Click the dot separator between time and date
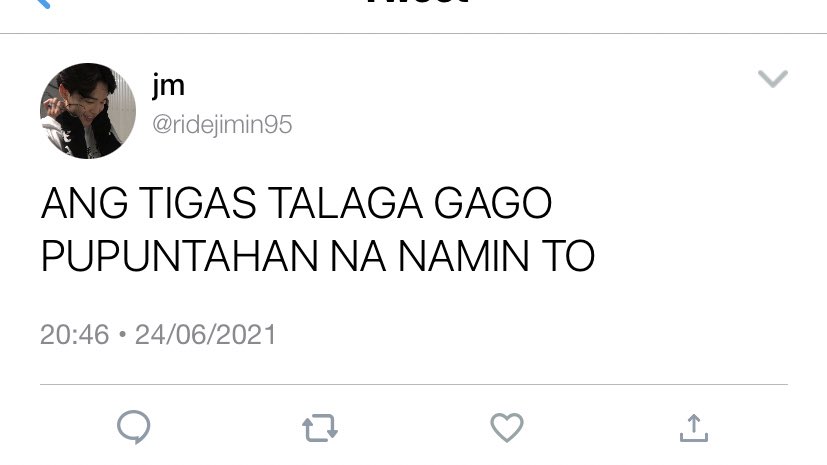The width and height of the screenshot is (827, 465). (122, 334)
